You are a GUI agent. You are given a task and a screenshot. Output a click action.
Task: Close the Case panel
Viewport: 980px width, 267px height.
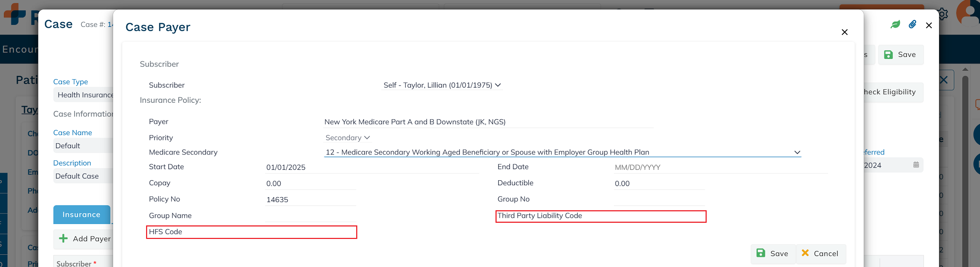click(929, 26)
